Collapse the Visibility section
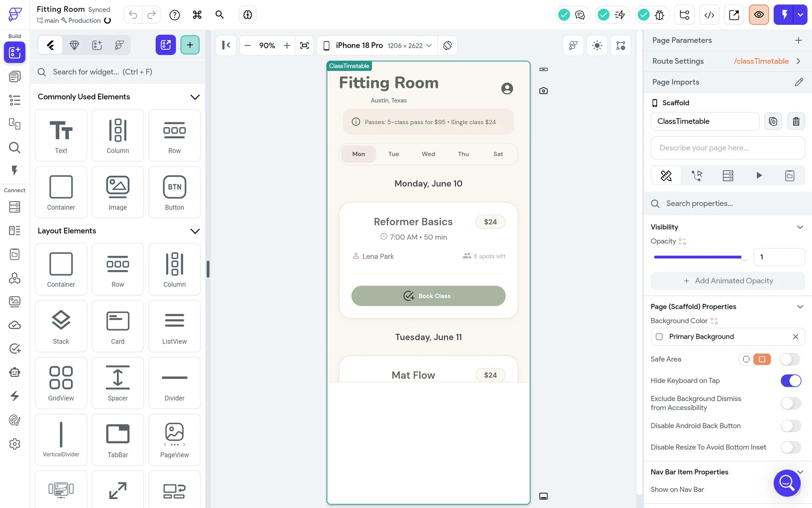 (800, 227)
